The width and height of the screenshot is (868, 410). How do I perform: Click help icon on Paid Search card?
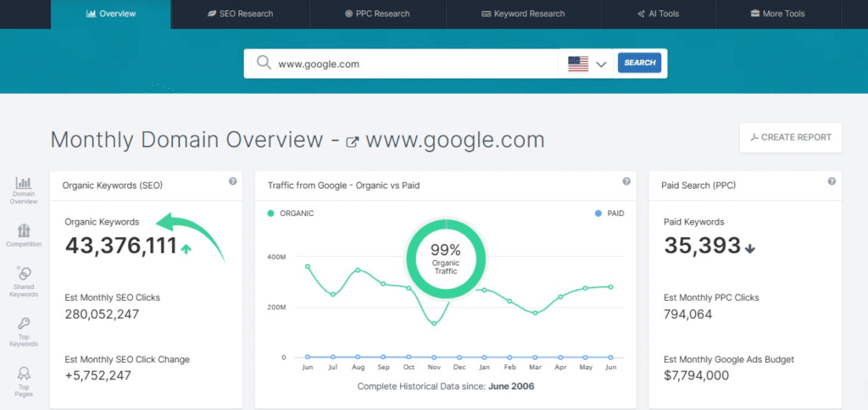pos(832,181)
